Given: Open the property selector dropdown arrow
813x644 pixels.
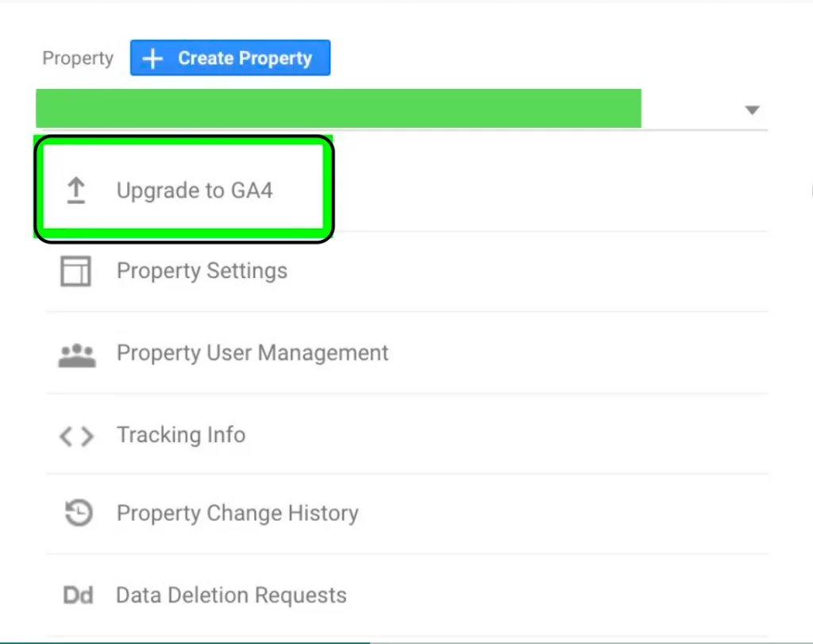Looking at the screenshot, I should [x=753, y=110].
